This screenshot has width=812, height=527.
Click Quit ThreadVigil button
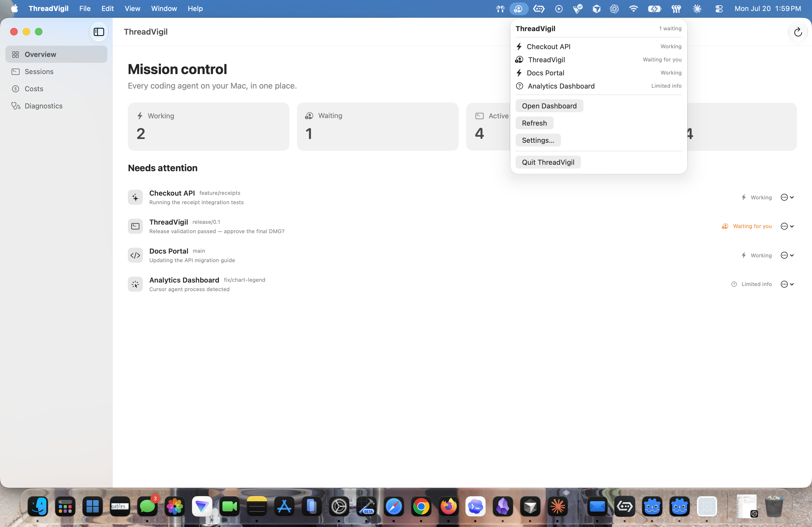(548, 162)
